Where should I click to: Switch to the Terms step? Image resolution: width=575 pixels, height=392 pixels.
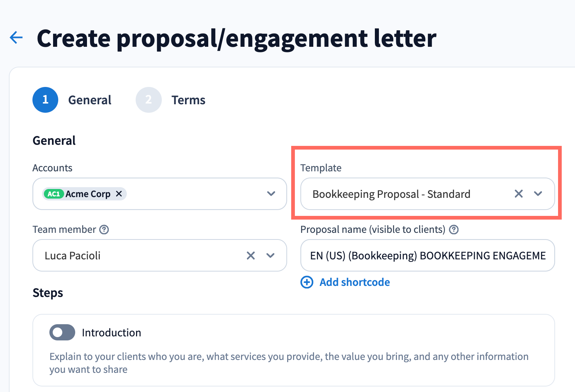[x=188, y=100]
